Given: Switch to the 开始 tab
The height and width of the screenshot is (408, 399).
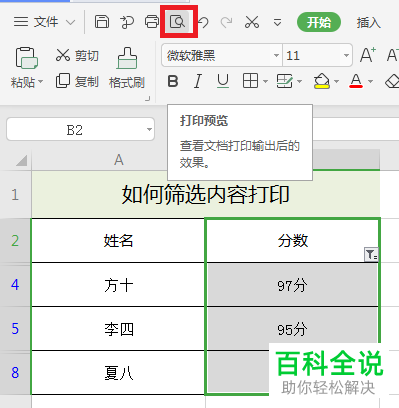Looking at the screenshot, I should [x=319, y=22].
